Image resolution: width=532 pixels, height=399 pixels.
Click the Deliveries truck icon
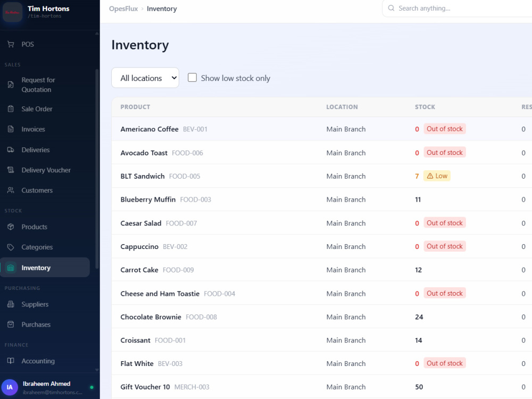11,149
